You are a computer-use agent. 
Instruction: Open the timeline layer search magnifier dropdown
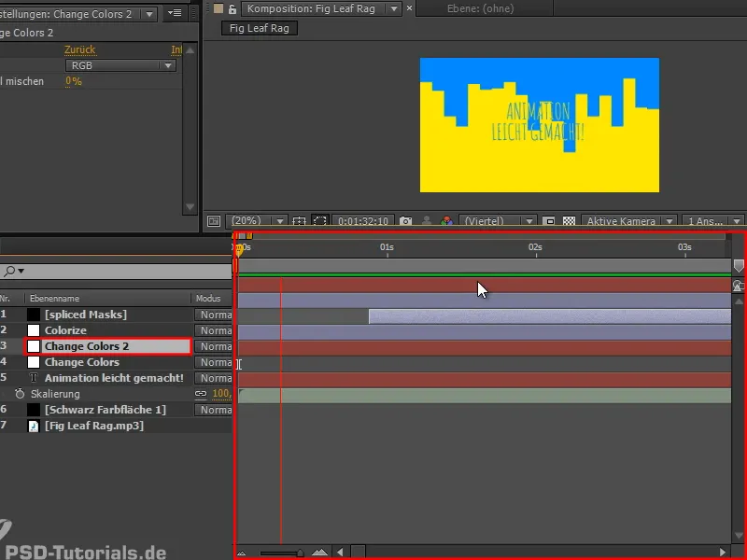(x=14, y=272)
